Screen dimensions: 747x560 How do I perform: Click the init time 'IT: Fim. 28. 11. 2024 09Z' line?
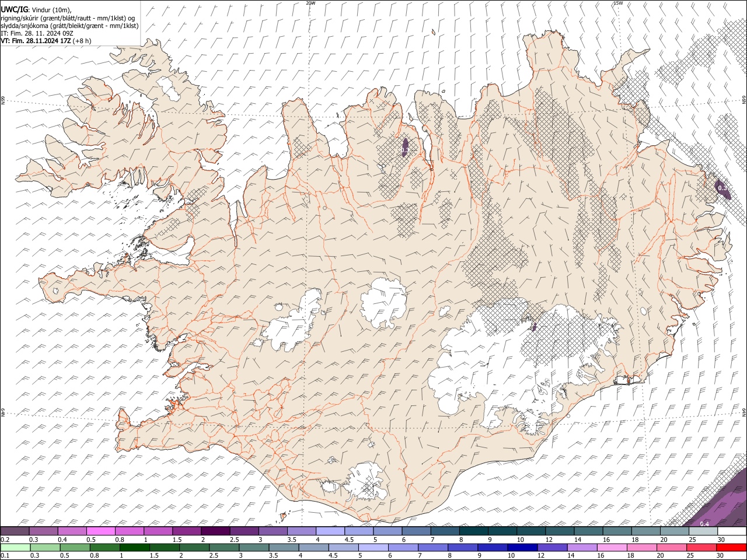[x=36, y=33]
